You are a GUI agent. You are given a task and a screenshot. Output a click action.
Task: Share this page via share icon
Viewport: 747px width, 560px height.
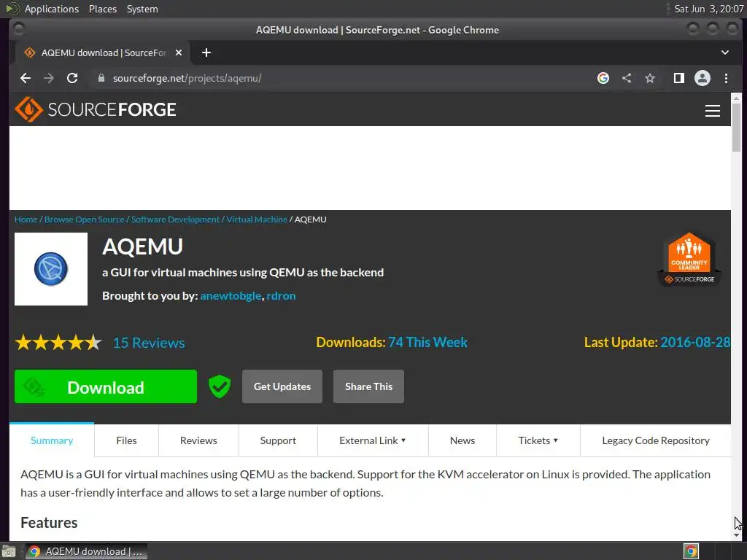pyautogui.click(x=627, y=78)
